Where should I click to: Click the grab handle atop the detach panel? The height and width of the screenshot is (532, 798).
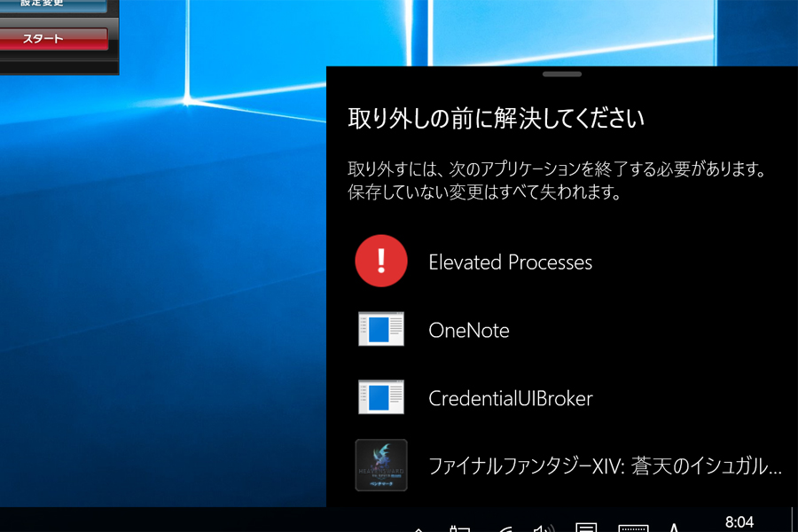pos(562,74)
